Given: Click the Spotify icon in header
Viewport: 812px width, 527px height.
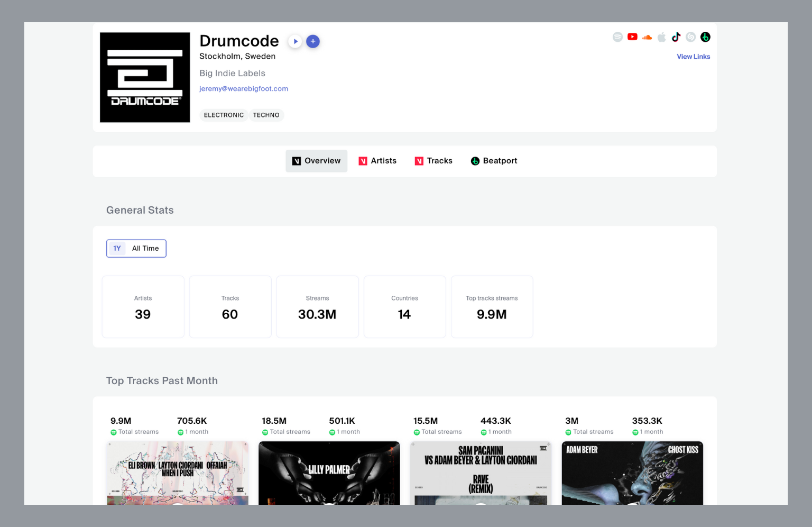Looking at the screenshot, I should [x=617, y=37].
